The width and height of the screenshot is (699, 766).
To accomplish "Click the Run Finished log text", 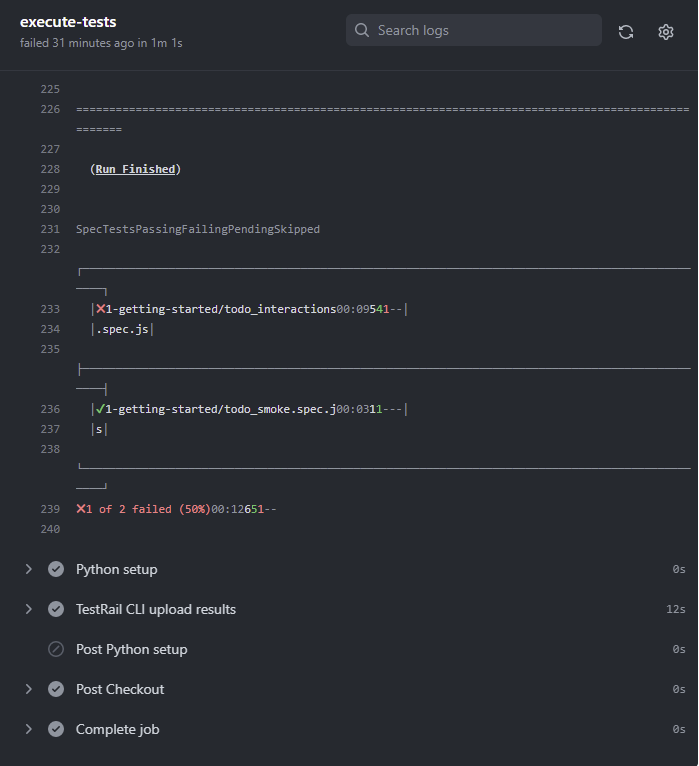I will point(135,169).
